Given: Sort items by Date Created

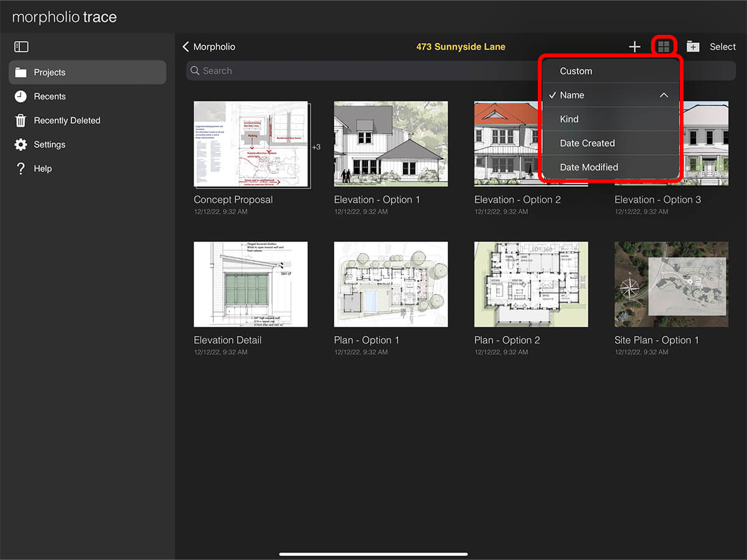Looking at the screenshot, I should 587,143.
